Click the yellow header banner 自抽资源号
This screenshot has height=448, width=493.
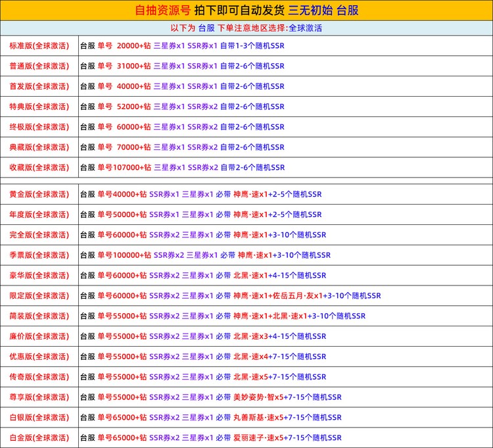point(246,11)
